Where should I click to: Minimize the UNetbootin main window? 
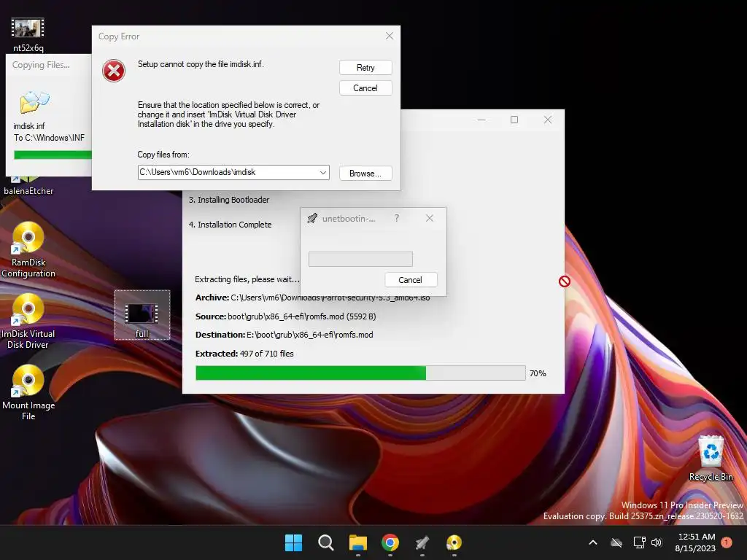point(481,120)
